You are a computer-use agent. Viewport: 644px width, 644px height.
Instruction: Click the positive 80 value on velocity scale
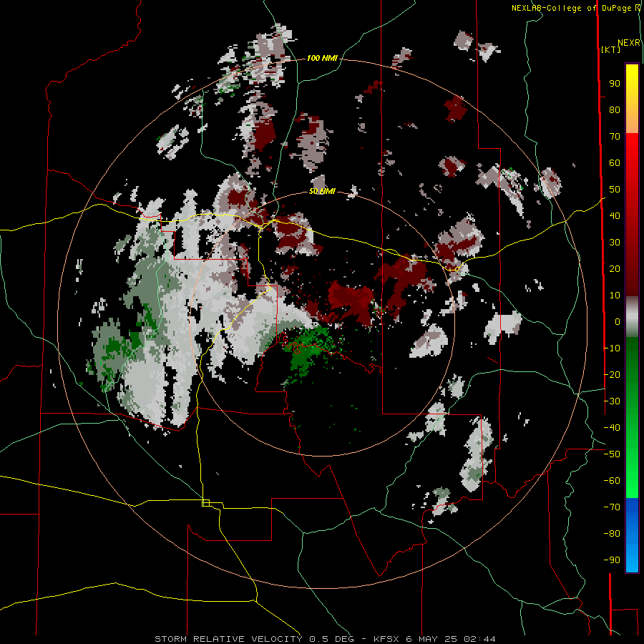click(x=615, y=110)
